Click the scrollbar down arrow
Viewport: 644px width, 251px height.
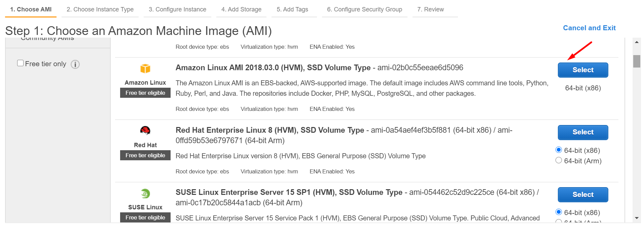coord(637,218)
